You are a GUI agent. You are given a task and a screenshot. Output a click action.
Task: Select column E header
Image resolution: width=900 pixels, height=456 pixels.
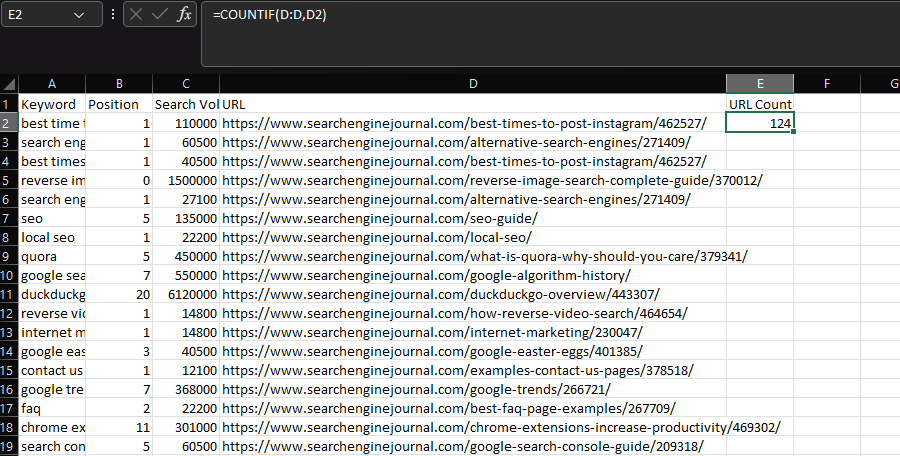[x=760, y=84]
